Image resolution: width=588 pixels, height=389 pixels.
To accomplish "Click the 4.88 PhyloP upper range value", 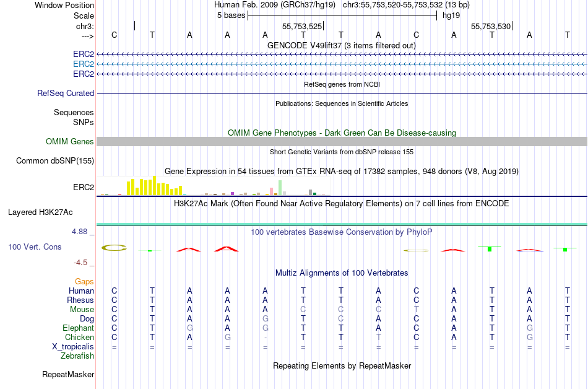I will [79, 232].
